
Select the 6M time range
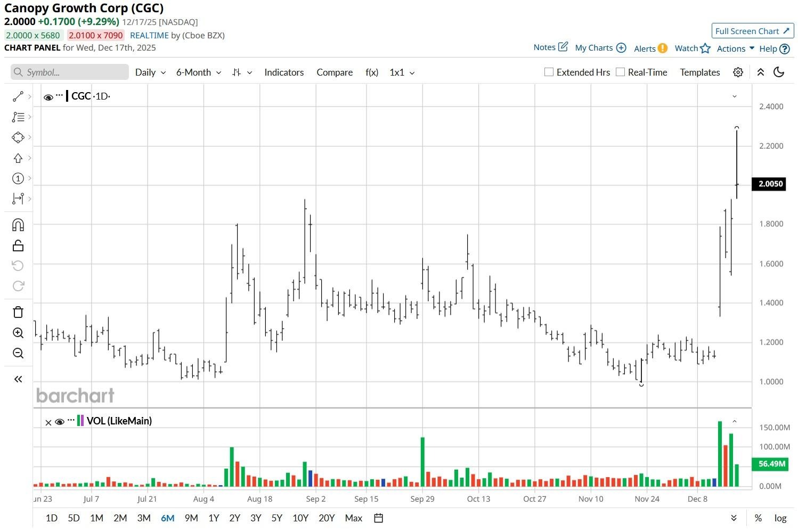[167, 518]
